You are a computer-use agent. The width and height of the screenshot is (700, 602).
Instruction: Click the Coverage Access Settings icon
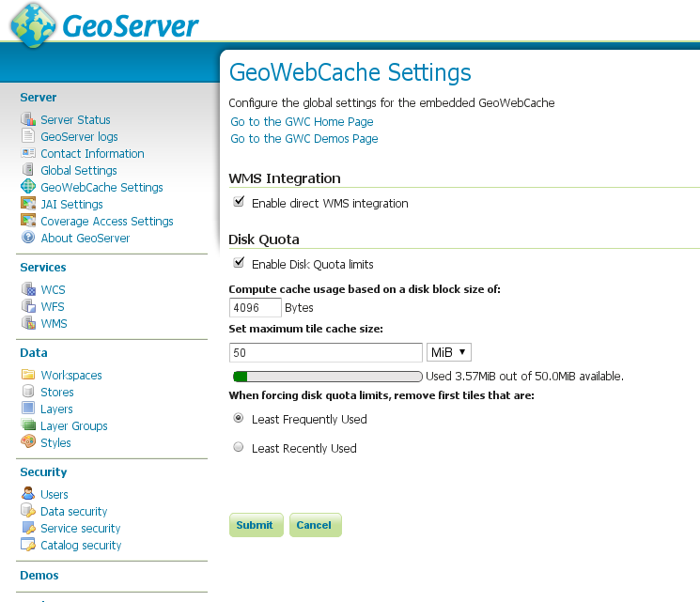point(28,220)
